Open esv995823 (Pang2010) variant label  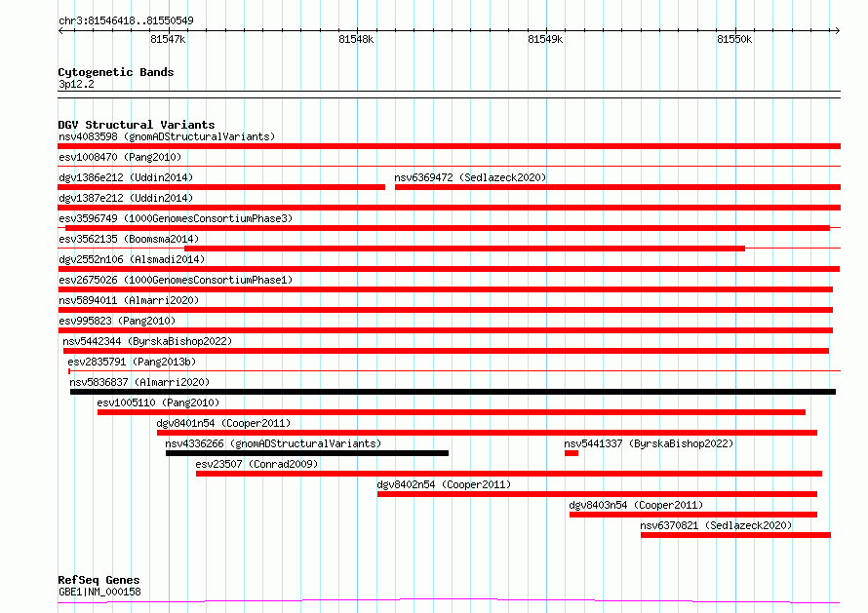[117, 321]
